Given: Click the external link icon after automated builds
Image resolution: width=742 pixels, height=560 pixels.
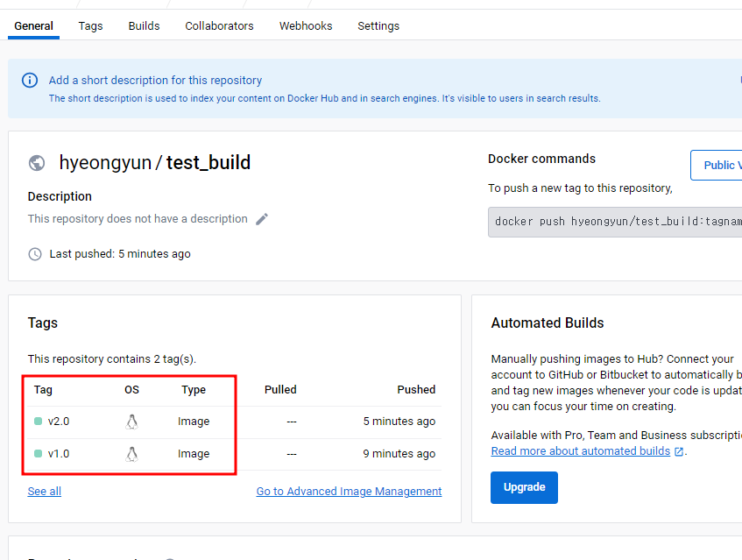Looking at the screenshot, I should point(679,451).
